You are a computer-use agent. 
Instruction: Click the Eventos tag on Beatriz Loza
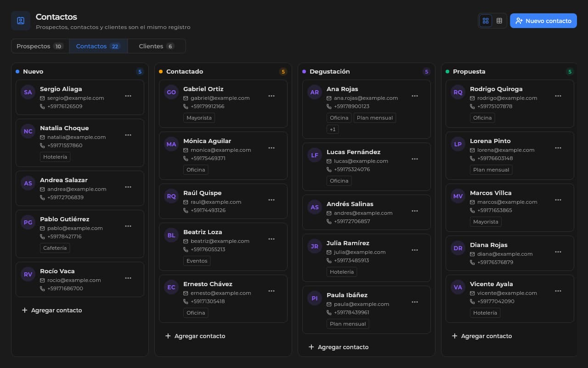197,261
